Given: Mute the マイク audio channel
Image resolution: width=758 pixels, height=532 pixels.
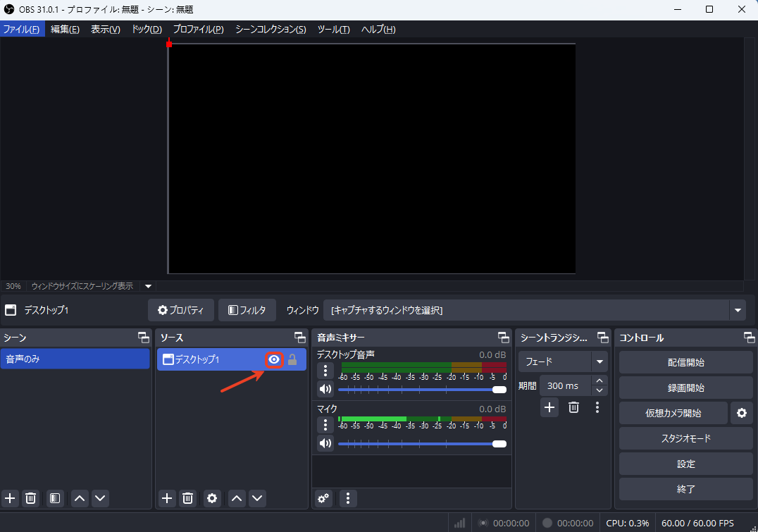Looking at the screenshot, I should coord(325,443).
